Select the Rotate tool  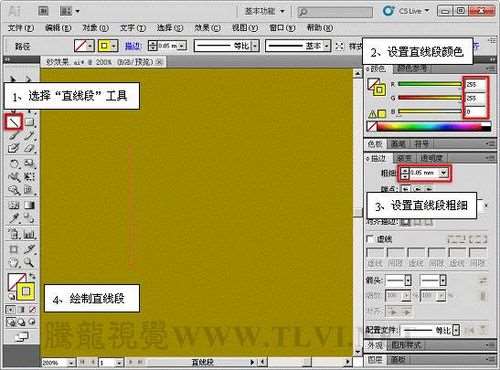[x=14, y=163]
